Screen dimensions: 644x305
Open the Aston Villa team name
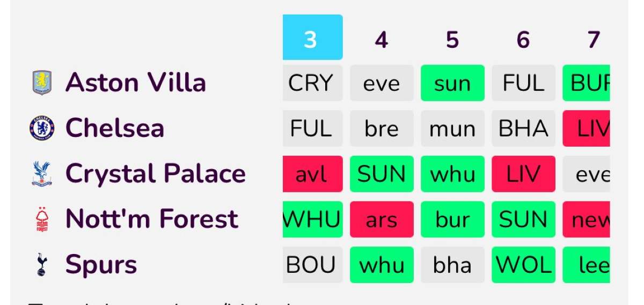pos(135,83)
